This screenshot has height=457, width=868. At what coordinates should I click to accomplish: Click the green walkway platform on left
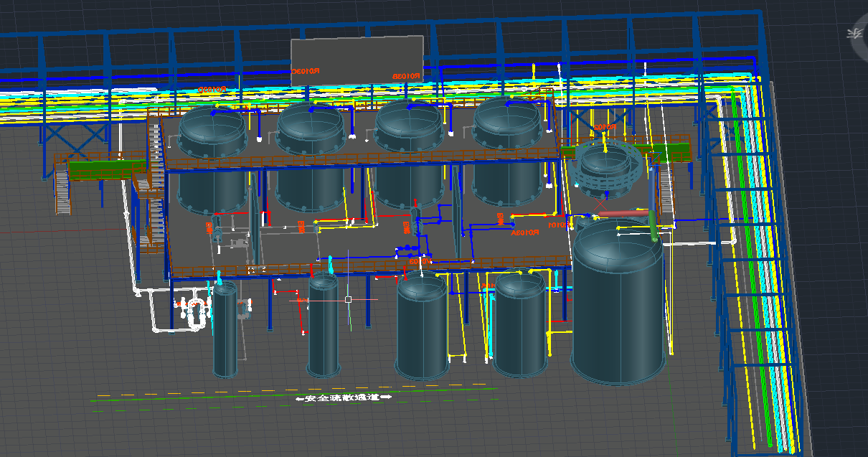pyautogui.click(x=100, y=170)
